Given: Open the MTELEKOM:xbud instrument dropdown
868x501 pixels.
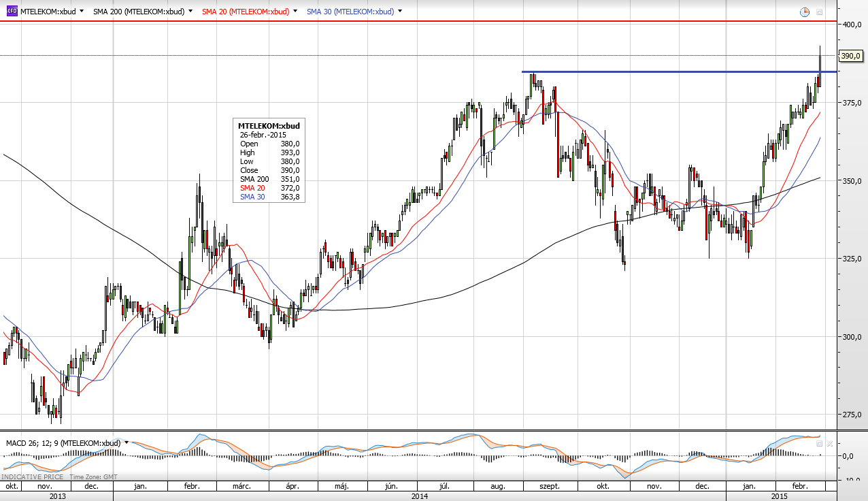Looking at the screenshot, I should click(x=82, y=12).
